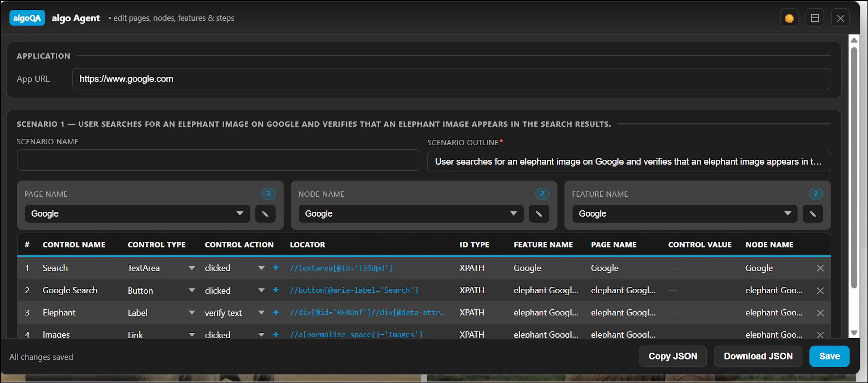Open the Page Name dropdown

coord(137,214)
